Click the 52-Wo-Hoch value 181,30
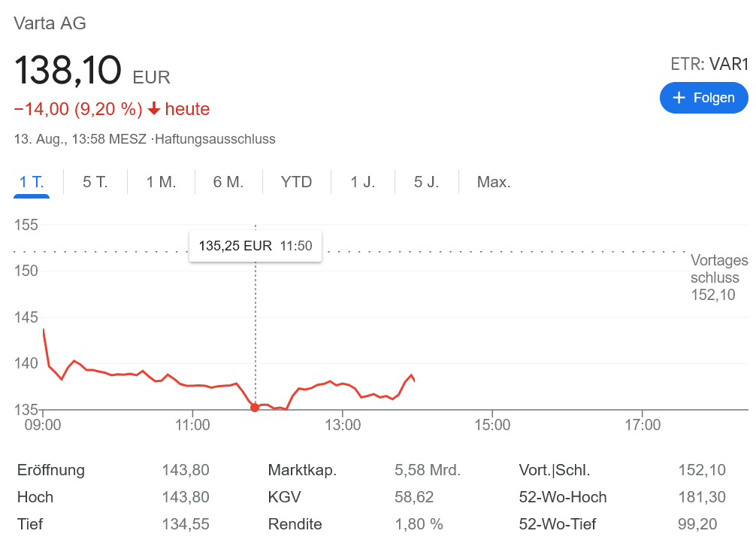 point(697,497)
